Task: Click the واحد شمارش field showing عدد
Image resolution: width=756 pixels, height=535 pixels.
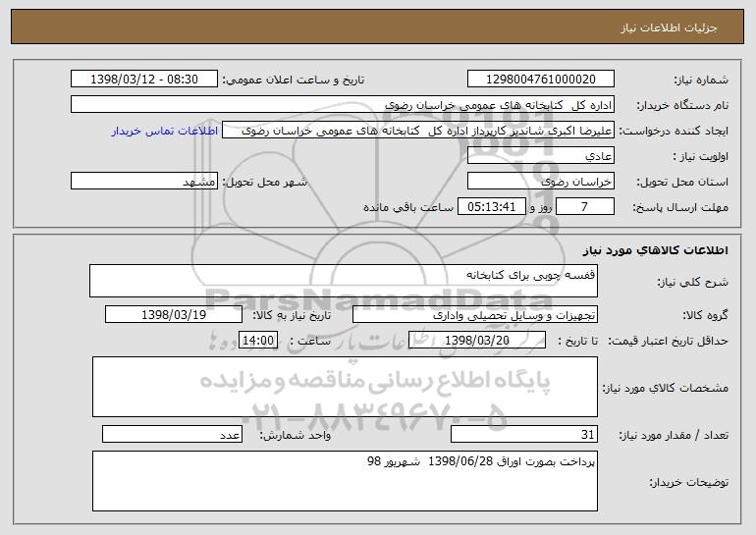Action: (x=172, y=434)
